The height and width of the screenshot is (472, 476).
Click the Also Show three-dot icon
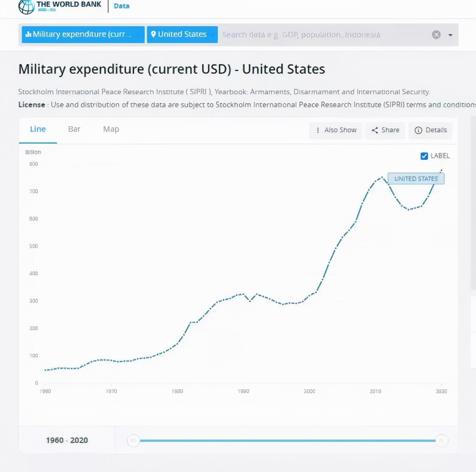click(x=318, y=130)
